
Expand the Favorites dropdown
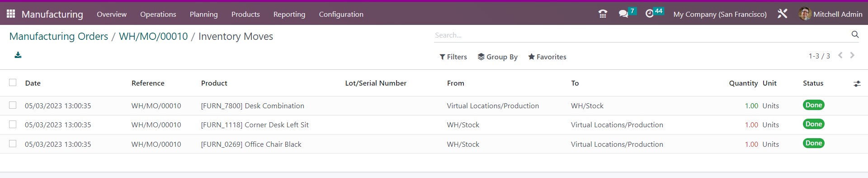pyautogui.click(x=547, y=57)
